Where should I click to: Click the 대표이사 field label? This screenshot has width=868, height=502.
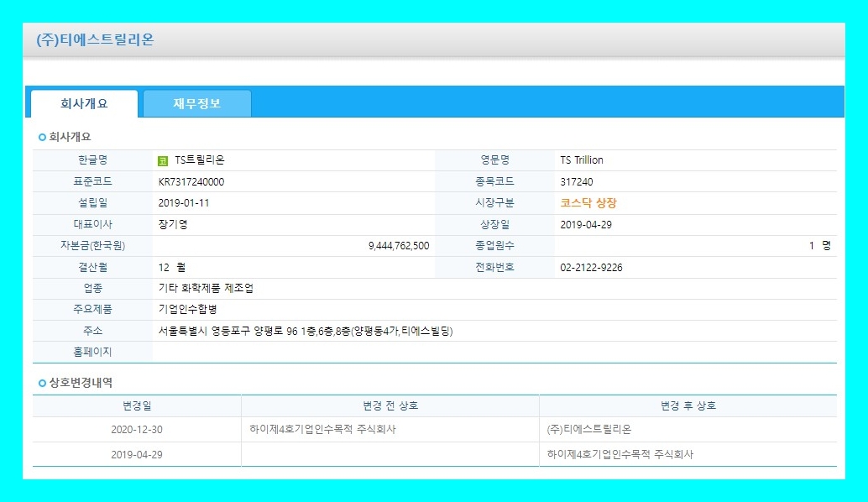tap(93, 224)
